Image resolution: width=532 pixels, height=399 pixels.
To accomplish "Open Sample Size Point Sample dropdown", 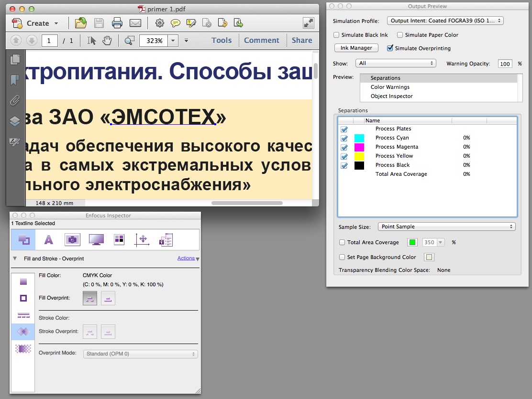I will click(x=447, y=226).
